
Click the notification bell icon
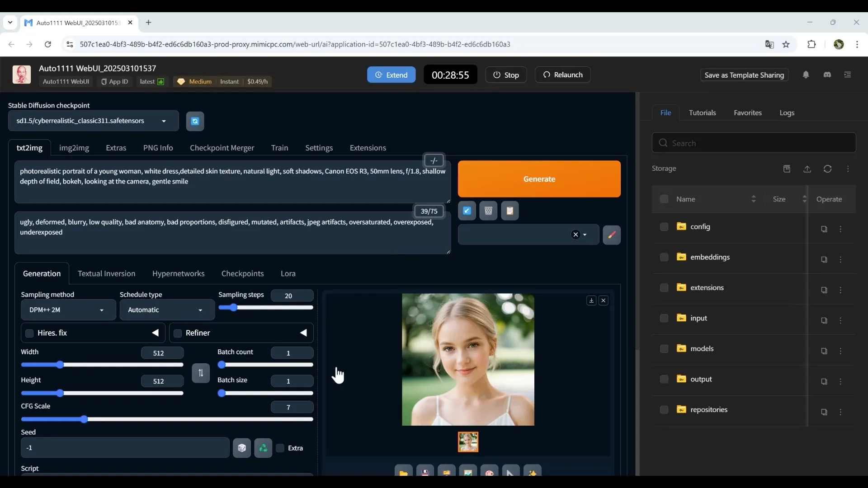806,75
